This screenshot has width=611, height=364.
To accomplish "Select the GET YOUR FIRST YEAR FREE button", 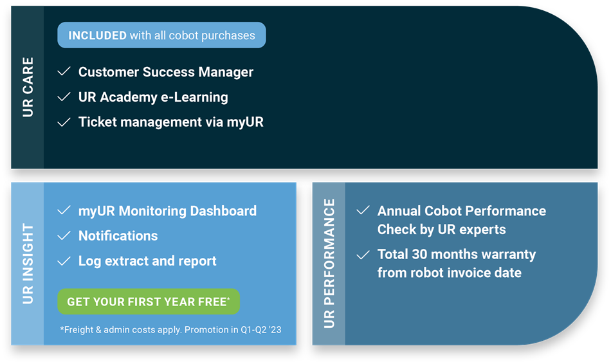I will (x=149, y=302).
